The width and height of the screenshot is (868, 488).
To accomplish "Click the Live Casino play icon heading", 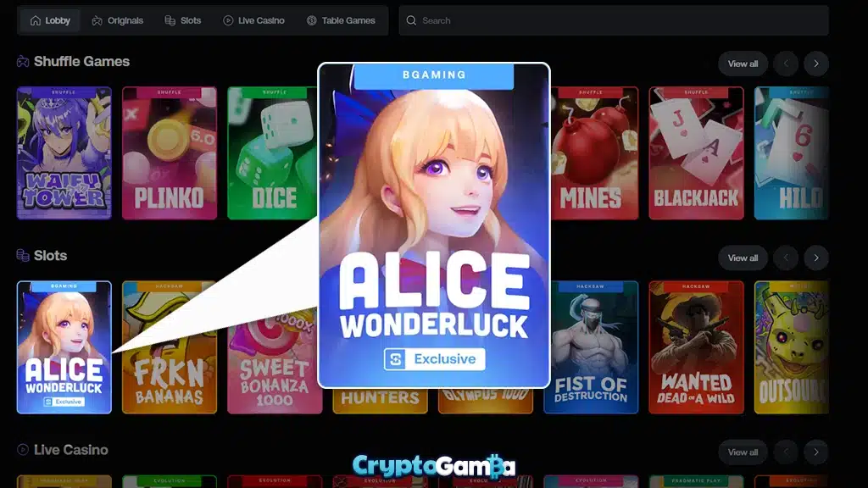I will click(23, 449).
